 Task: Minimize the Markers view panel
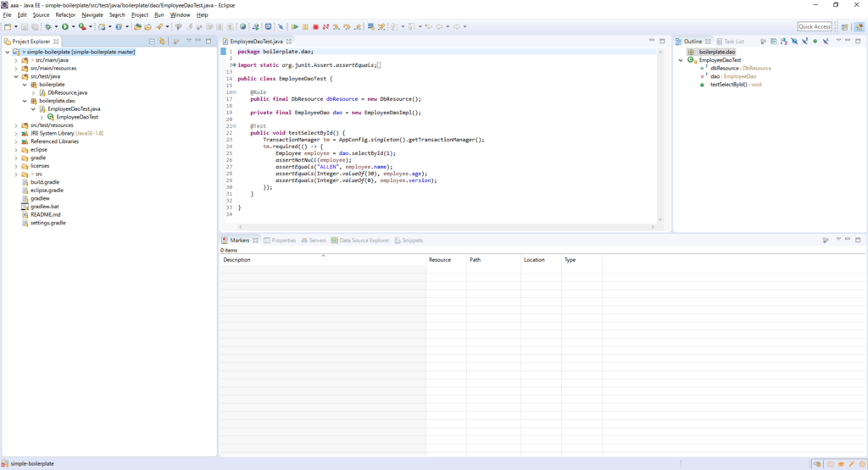pos(848,240)
